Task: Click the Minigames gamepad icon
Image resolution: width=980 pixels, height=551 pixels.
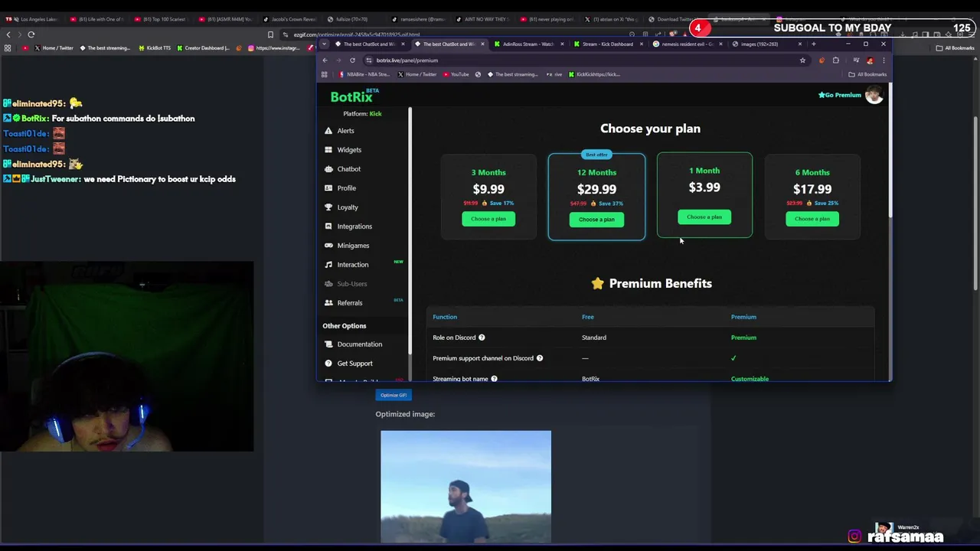Action: tap(328, 246)
